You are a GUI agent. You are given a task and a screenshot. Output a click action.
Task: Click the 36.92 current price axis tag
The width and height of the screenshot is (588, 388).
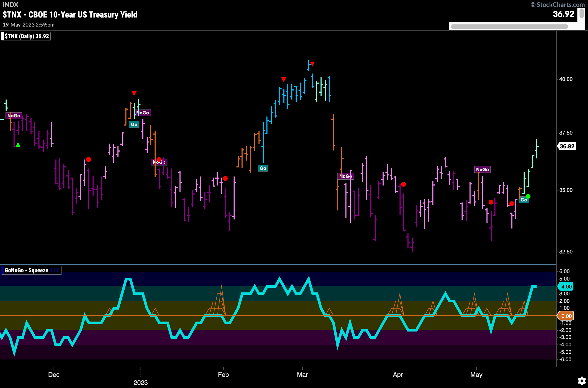(567, 146)
